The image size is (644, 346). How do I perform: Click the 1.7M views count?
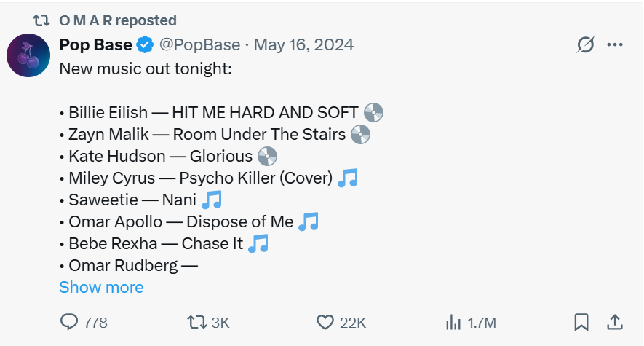482,323
